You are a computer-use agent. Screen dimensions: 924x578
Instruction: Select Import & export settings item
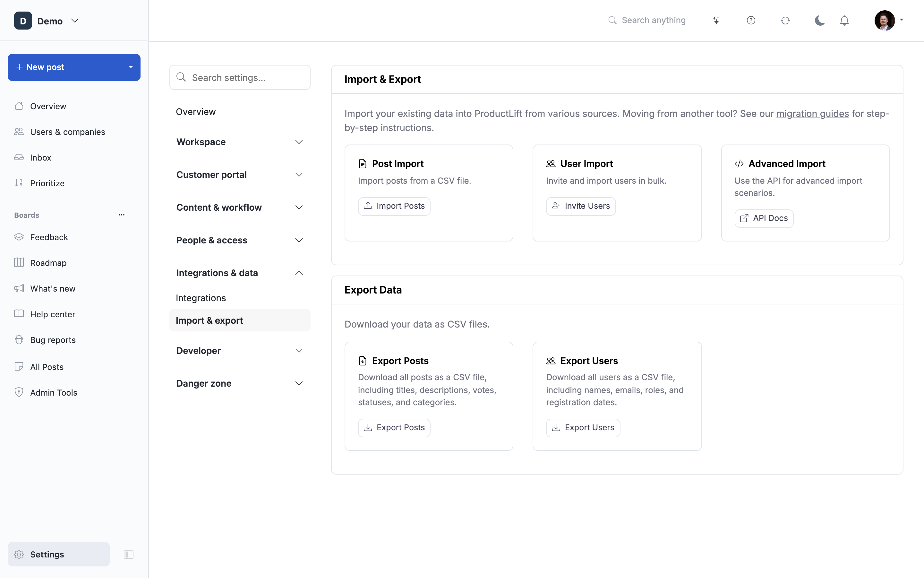(x=240, y=320)
